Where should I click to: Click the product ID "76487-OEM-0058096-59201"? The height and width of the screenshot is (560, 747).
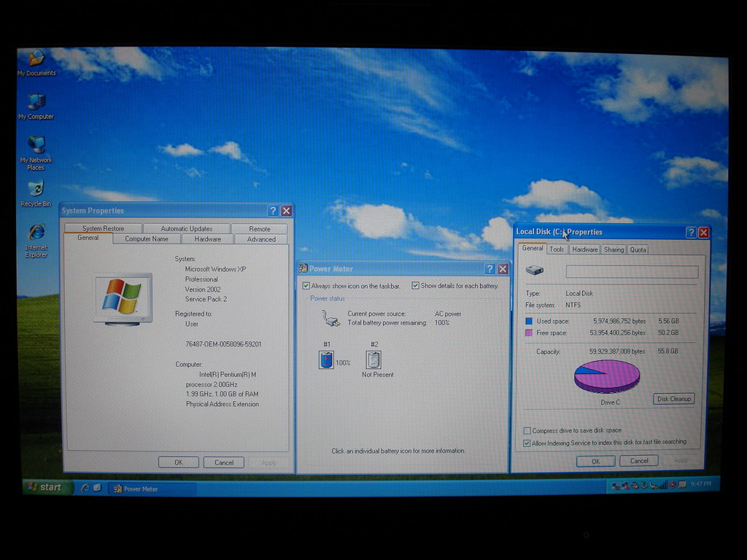click(223, 344)
